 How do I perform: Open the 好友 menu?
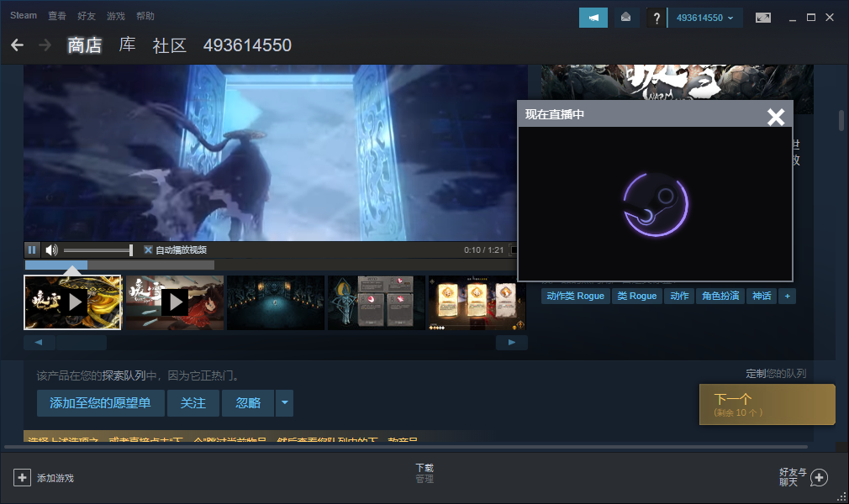click(86, 16)
